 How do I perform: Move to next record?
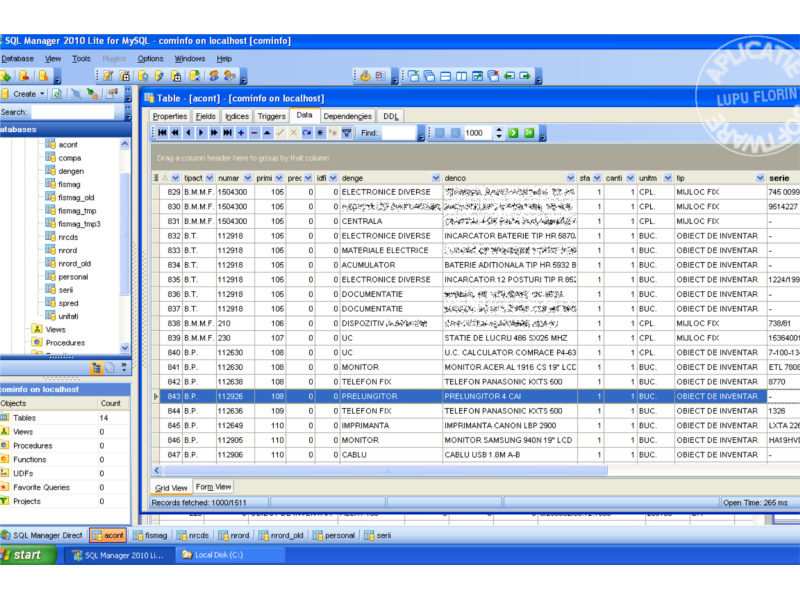click(x=201, y=133)
